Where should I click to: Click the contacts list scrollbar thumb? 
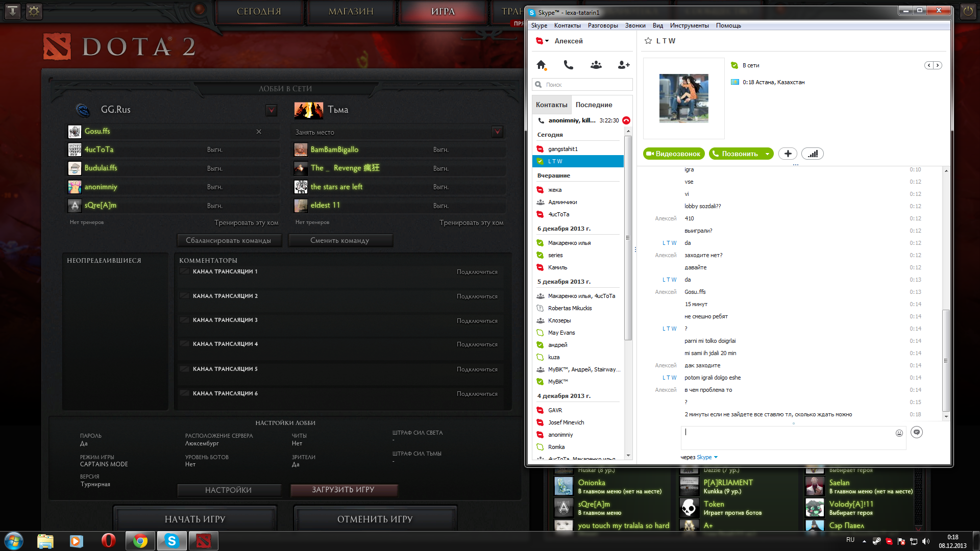pos(628,238)
